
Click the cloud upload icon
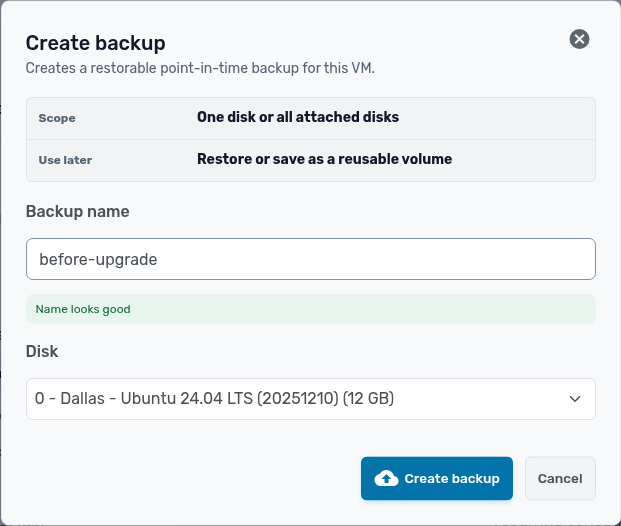[x=386, y=478]
